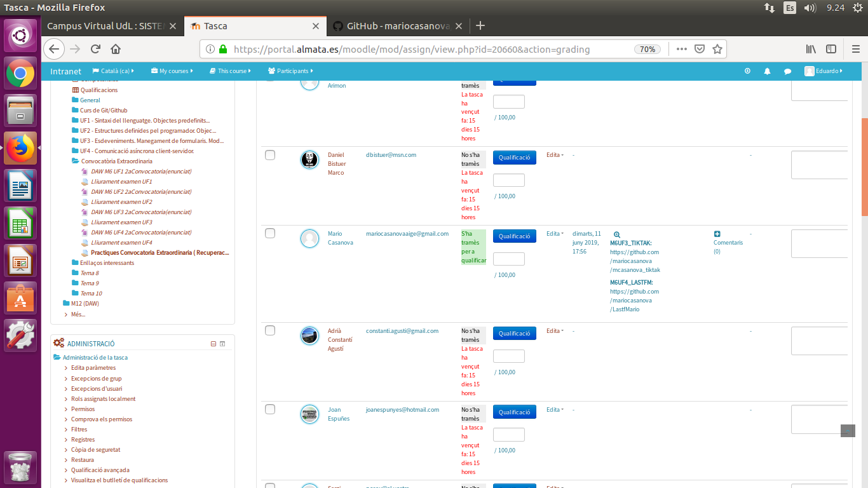868x488 pixels.
Task: Open Qualificació avançada link
Action: coord(100,470)
